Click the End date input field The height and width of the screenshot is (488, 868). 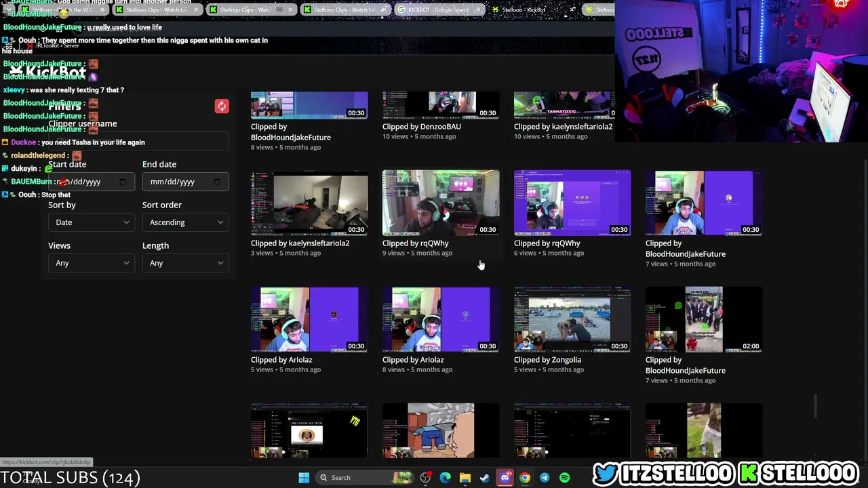tap(185, 182)
